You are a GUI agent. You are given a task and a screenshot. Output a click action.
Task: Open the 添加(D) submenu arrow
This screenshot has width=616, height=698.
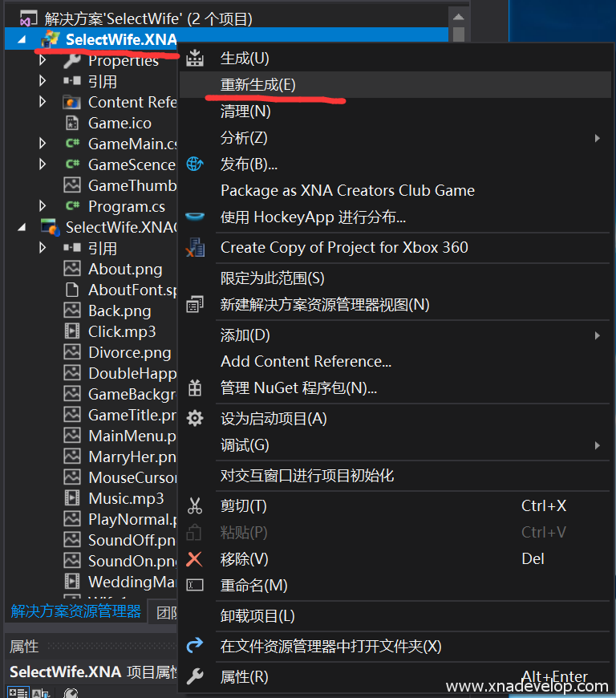pos(598,335)
